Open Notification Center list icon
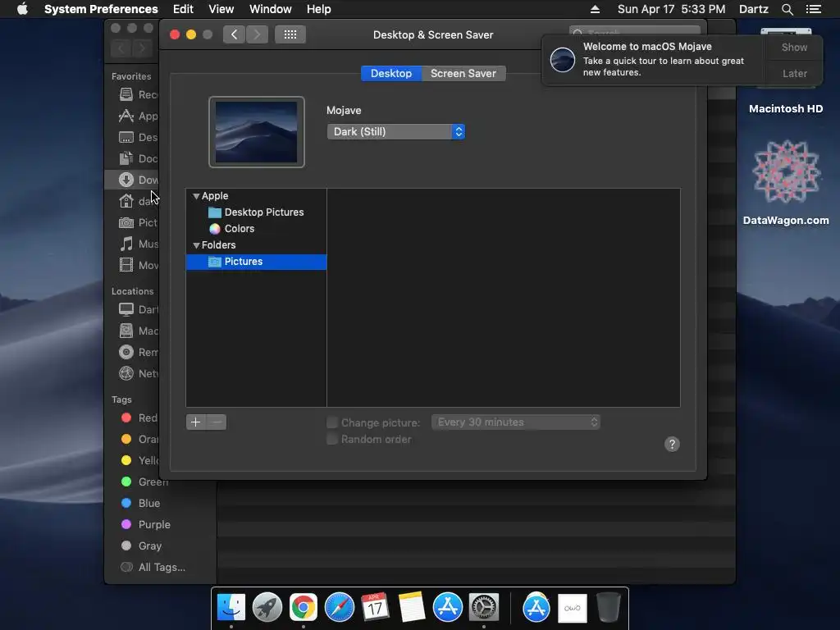 pyautogui.click(x=814, y=9)
